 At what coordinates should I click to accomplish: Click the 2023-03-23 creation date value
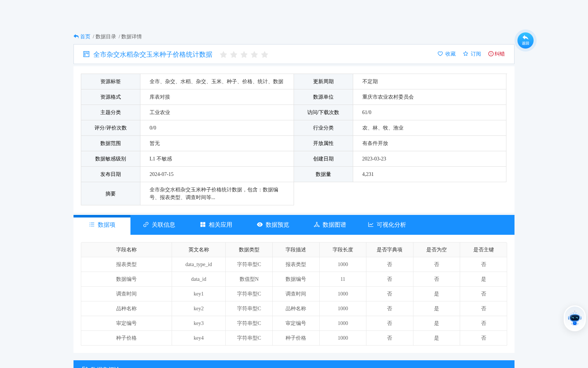click(374, 159)
